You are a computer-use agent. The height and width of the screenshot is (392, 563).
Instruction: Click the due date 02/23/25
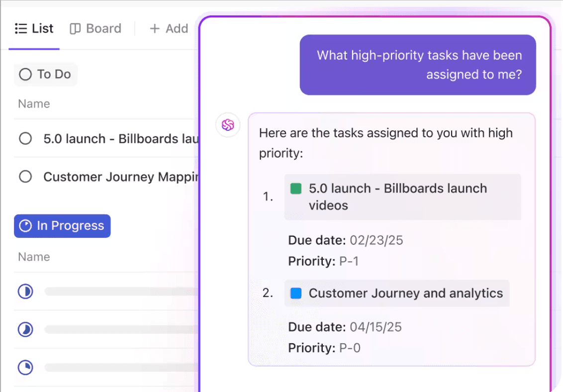[x=376, y=240]
